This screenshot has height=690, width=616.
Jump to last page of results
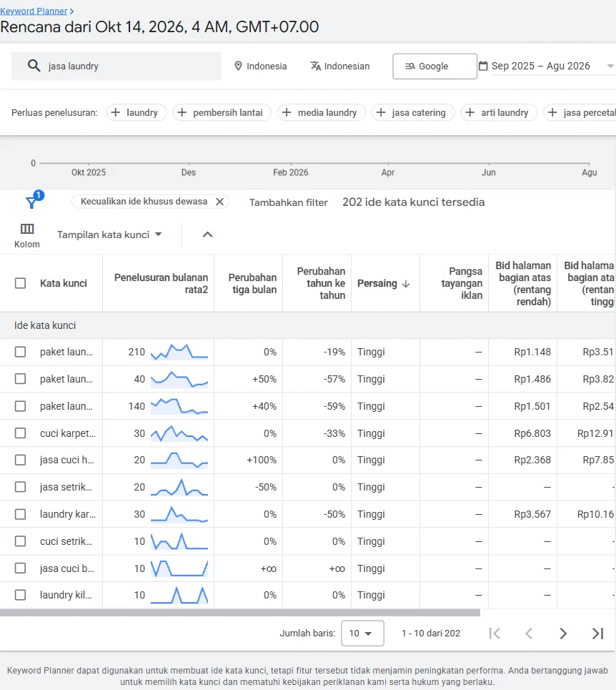tap(597, 634)
